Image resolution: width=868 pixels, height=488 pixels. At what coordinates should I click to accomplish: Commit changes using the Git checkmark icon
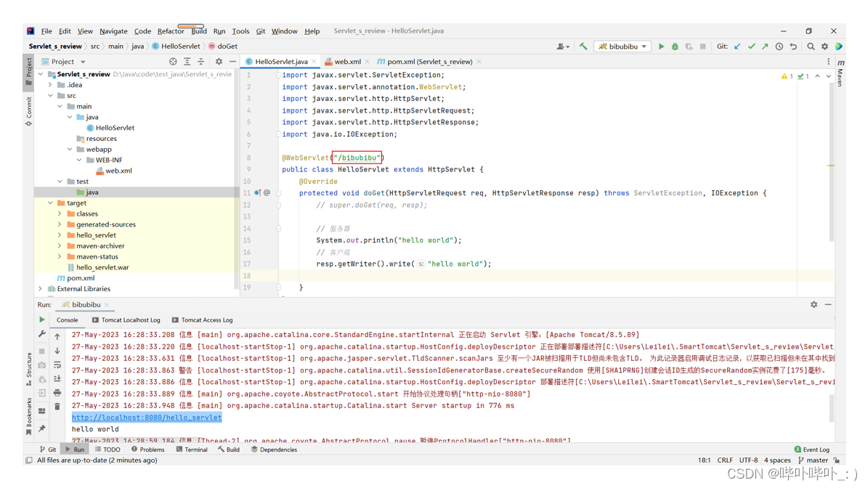pos(751,46)
